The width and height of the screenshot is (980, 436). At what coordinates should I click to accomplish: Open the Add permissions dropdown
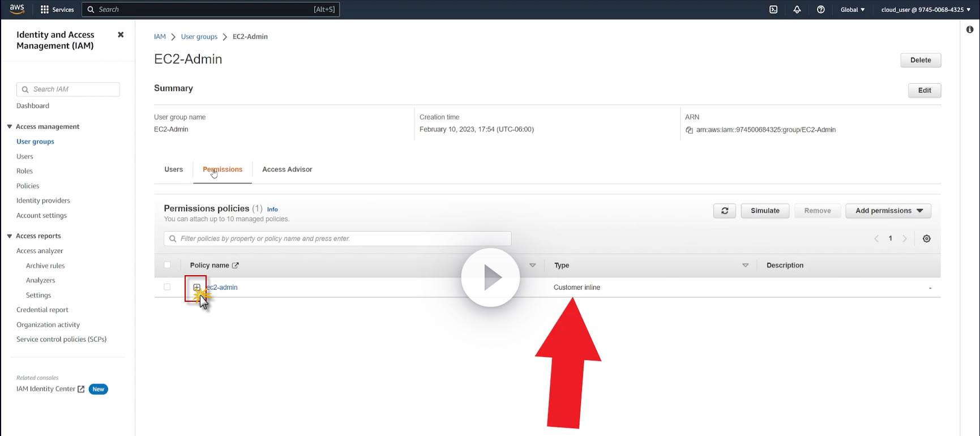click(888, 211)
